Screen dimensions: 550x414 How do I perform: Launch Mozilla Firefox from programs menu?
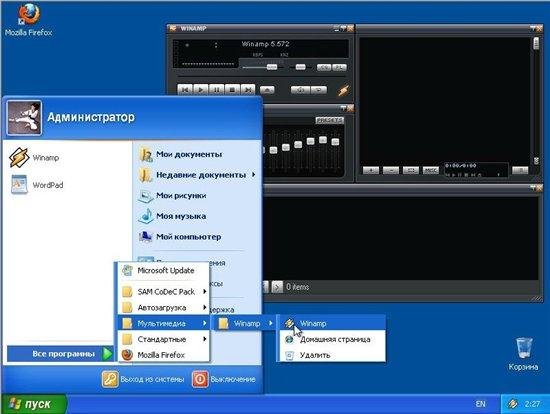coord(163,355)
